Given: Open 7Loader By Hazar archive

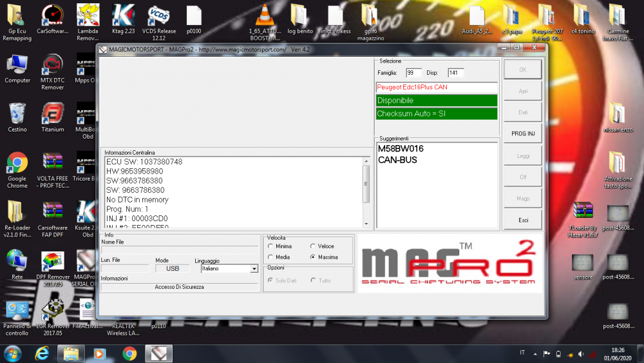Looking at the screenshot, I should click(x=583, y=219).
